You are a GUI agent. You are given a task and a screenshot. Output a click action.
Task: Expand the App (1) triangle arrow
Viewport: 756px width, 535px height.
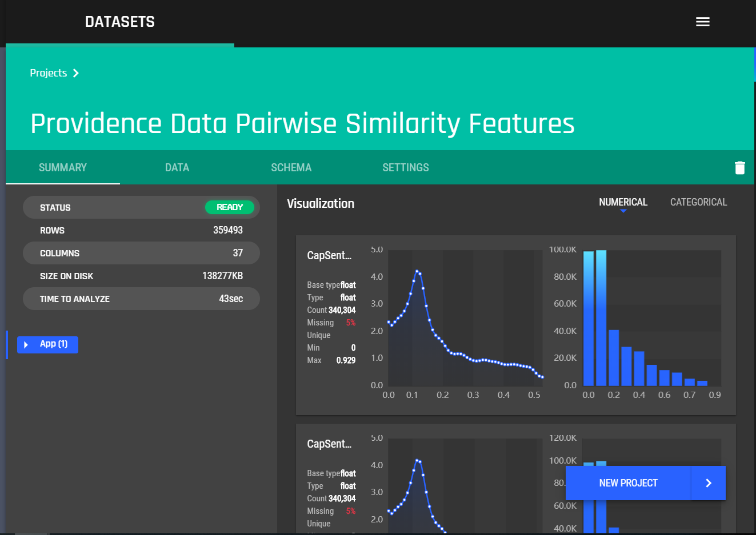pyautogui.click(x=26, y=344)
